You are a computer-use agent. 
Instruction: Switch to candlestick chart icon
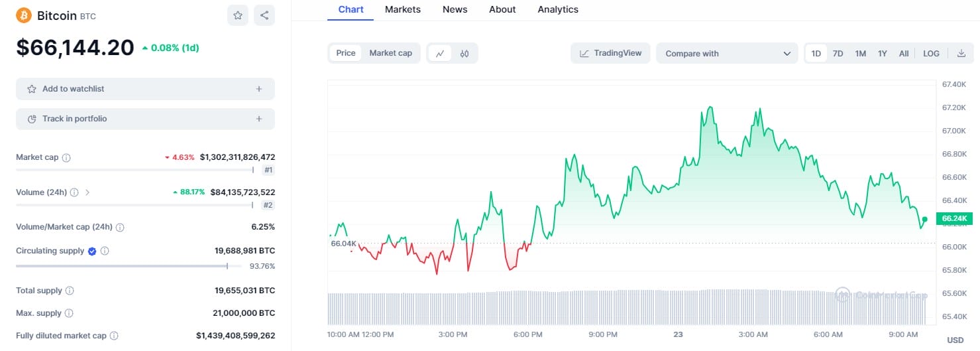464,54
